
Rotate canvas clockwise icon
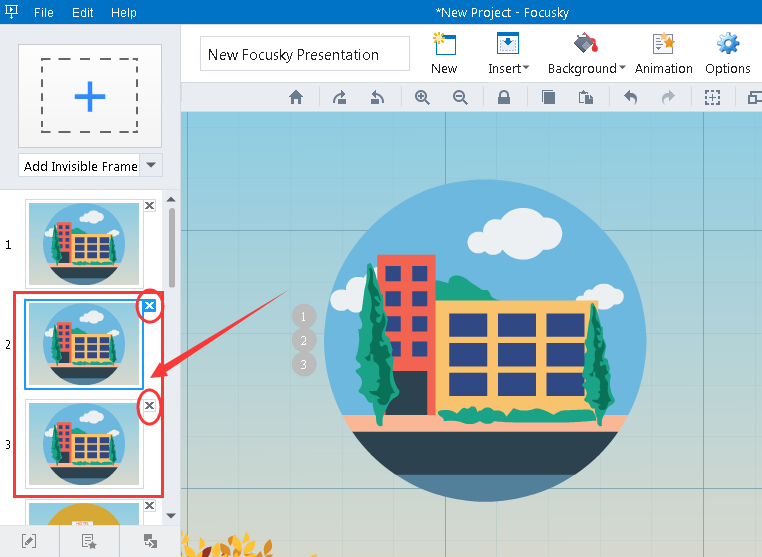(340, 97)
